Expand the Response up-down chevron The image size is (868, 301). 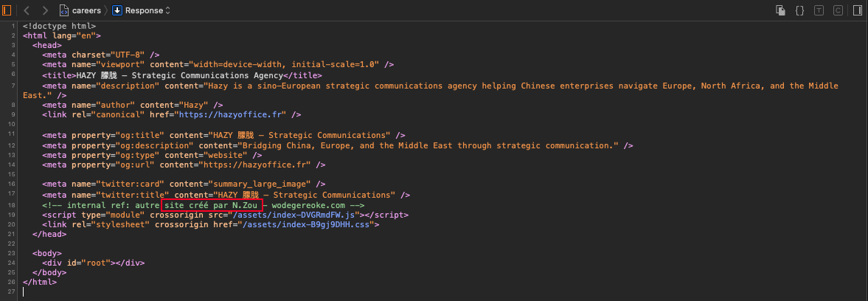click(167, 10)
